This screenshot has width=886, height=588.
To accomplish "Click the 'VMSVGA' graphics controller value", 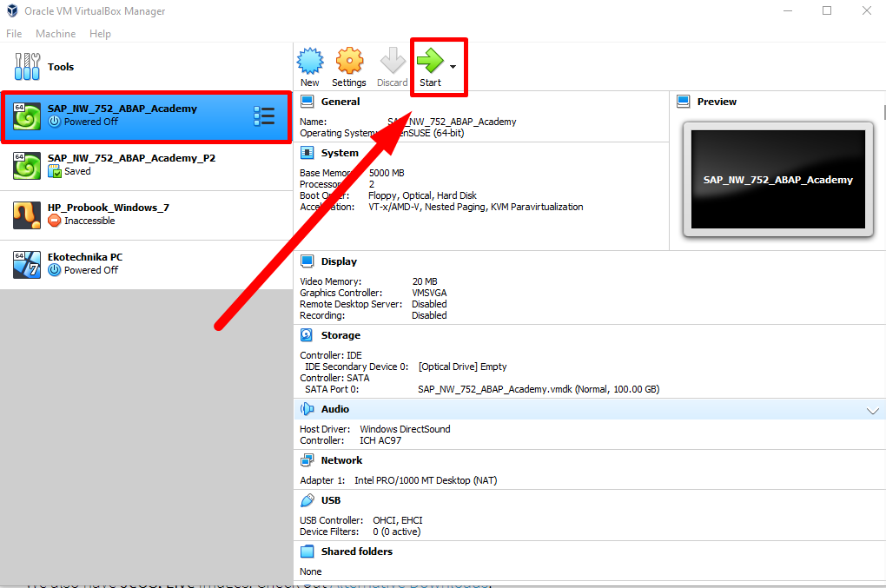I will click(429, 293).
